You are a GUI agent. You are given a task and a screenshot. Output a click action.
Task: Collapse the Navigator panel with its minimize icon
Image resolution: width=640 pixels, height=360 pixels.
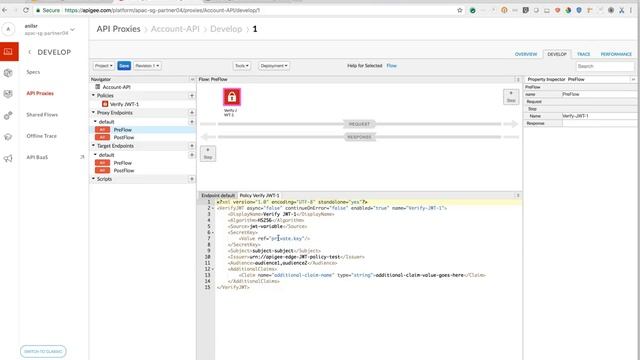192,79
